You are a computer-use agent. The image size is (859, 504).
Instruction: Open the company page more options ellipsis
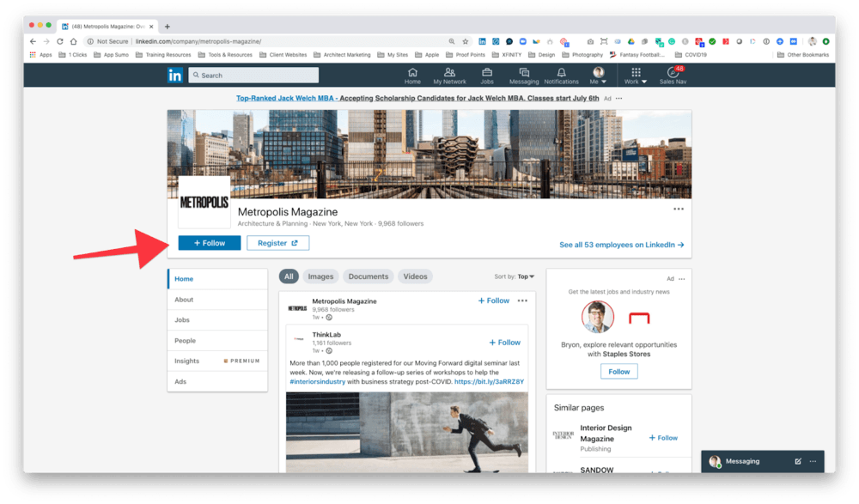click(679, 209)
